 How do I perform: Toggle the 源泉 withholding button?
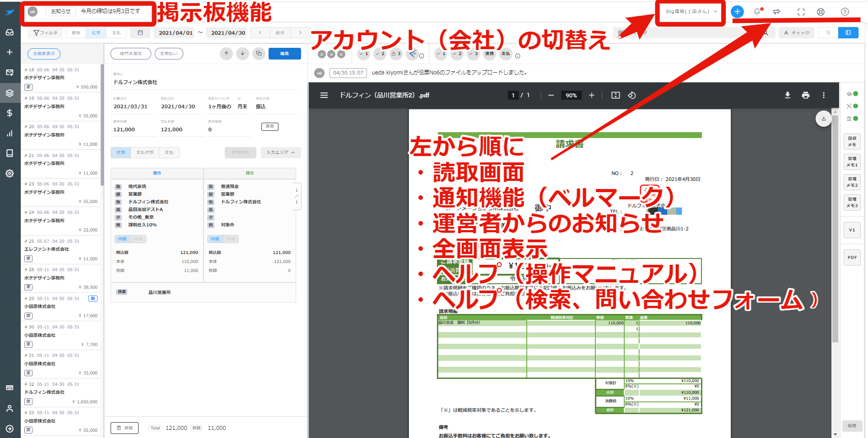(x=270, y=126)
